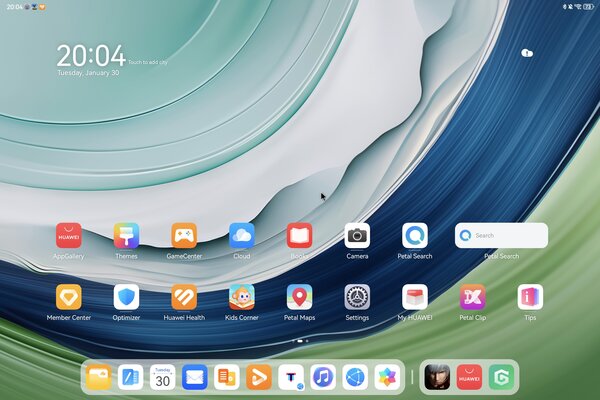Viewport: 600px width, 400px height.
Task: Open the Files folder icon in the dock
Action: coord(98,377)
